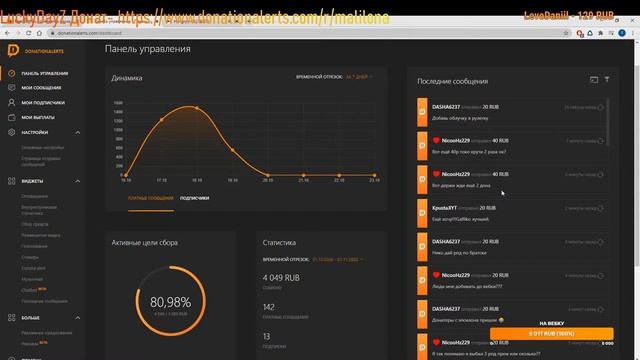Open Размещение медиа widget settings
Viewport: 640px width, 360px height.
tap(41, 235)
